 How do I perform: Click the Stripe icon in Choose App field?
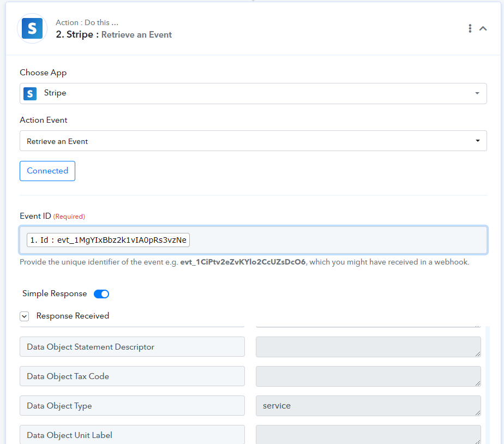(30, 94)
